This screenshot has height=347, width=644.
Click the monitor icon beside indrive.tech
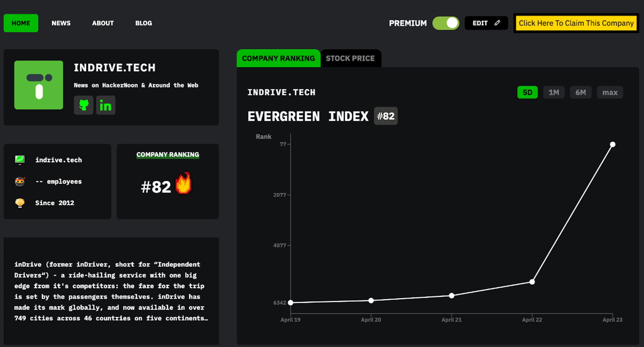click(x=20, y=160)
